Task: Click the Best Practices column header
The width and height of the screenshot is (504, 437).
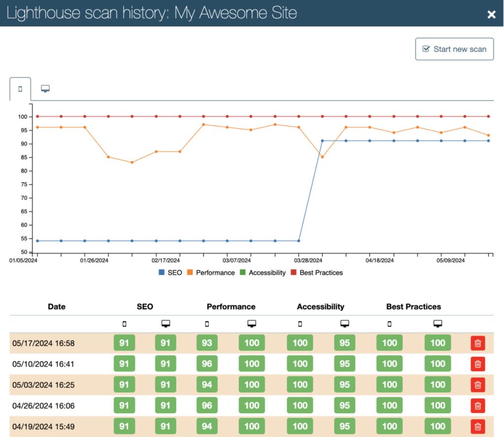Action: coord(413,307)
